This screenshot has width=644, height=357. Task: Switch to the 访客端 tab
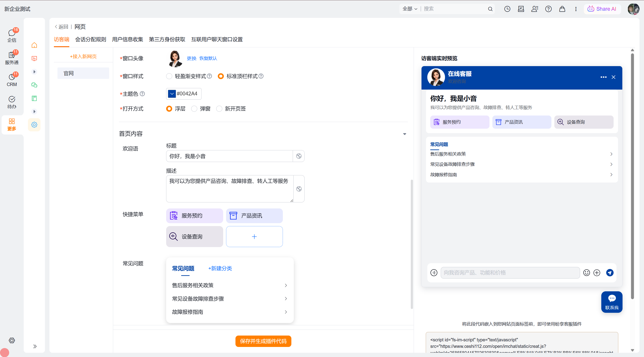[x=61, y=40]
